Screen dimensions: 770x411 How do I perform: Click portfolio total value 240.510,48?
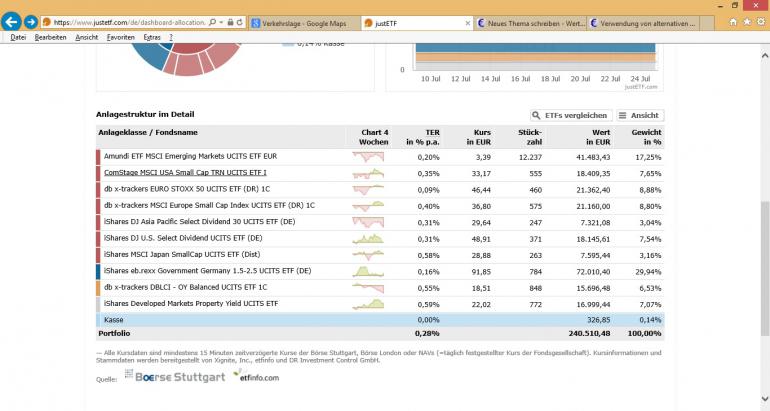588,333
